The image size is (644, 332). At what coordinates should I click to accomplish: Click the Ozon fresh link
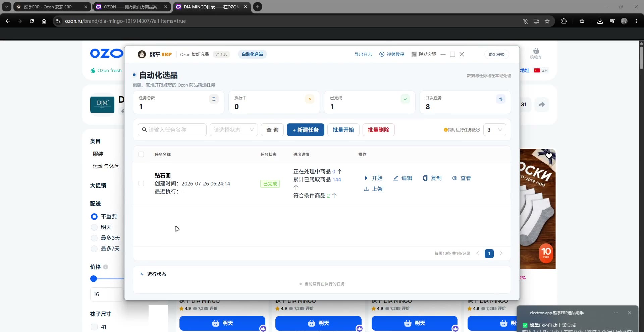tap(106, 70)
